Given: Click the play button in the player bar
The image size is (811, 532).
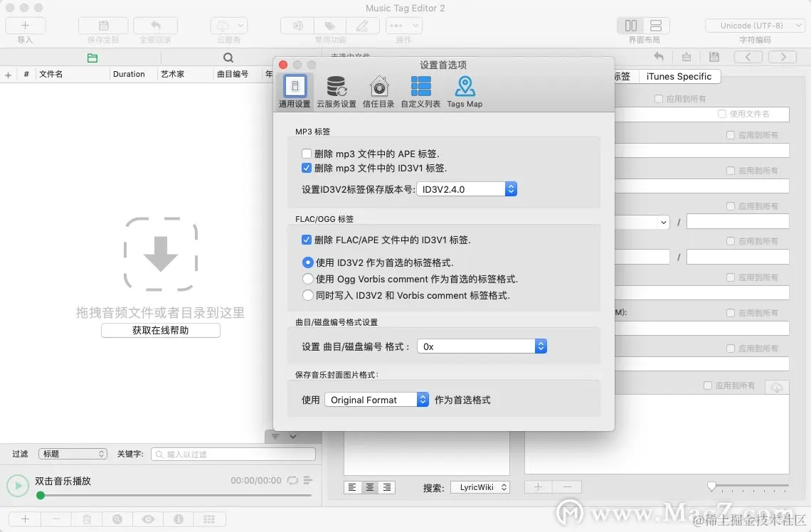Looking at the screenshot, I should point(18,486).
